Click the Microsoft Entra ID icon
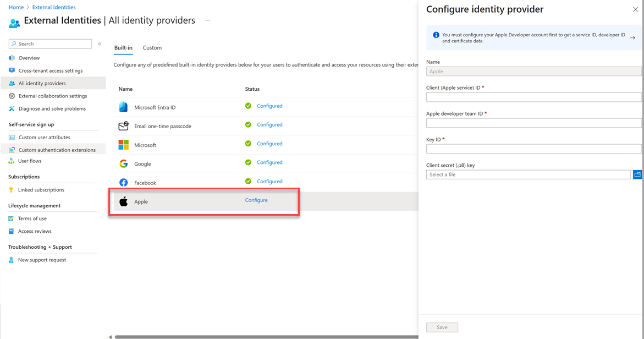 coord(123,107)
